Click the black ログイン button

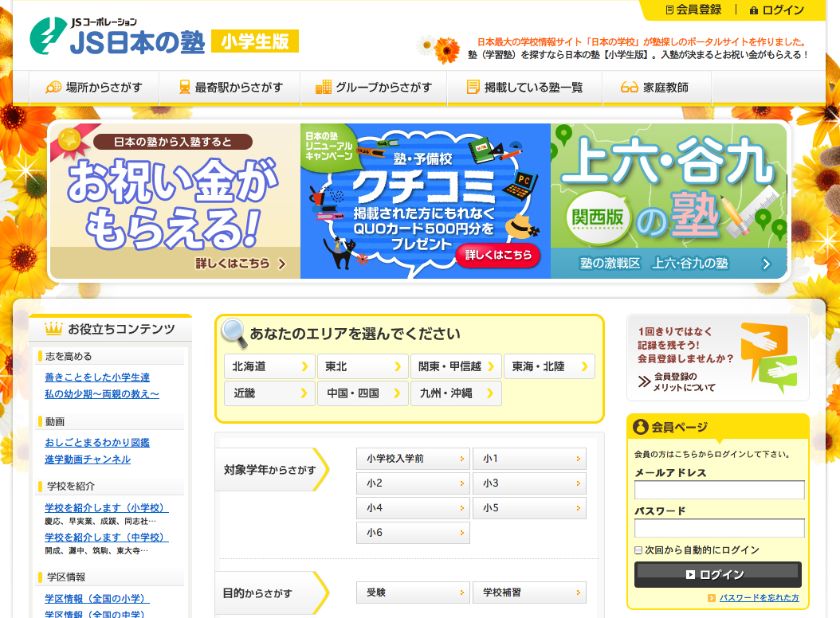click(718, 575)
